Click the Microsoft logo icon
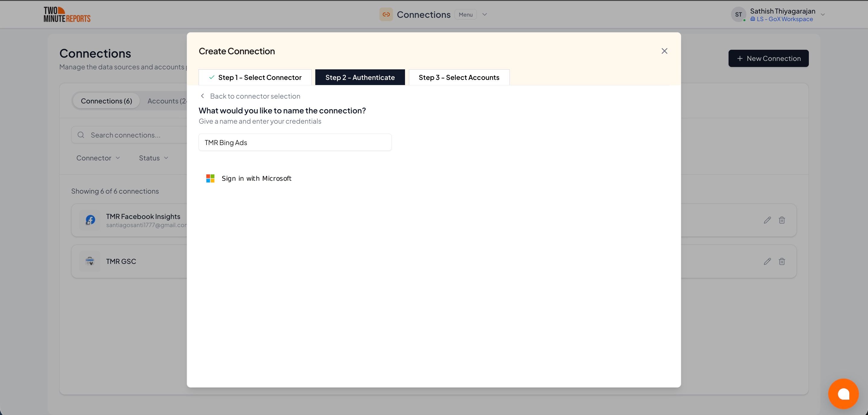 (210, 178)
